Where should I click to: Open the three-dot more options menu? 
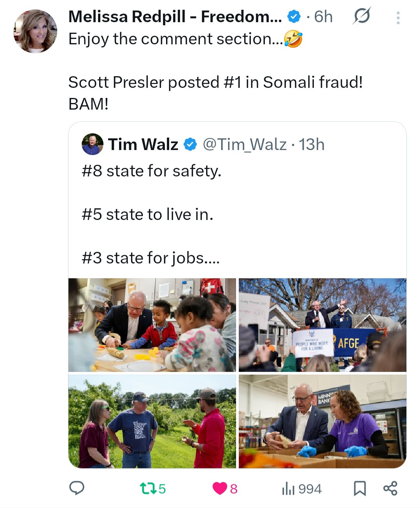click(x=398, y=18)
